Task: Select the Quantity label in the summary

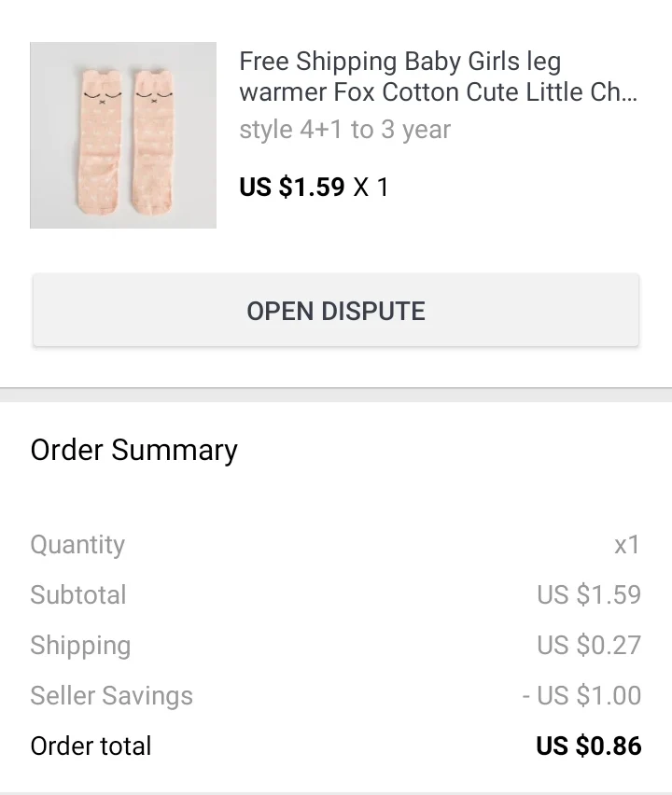Action: [x=77, y=545]
